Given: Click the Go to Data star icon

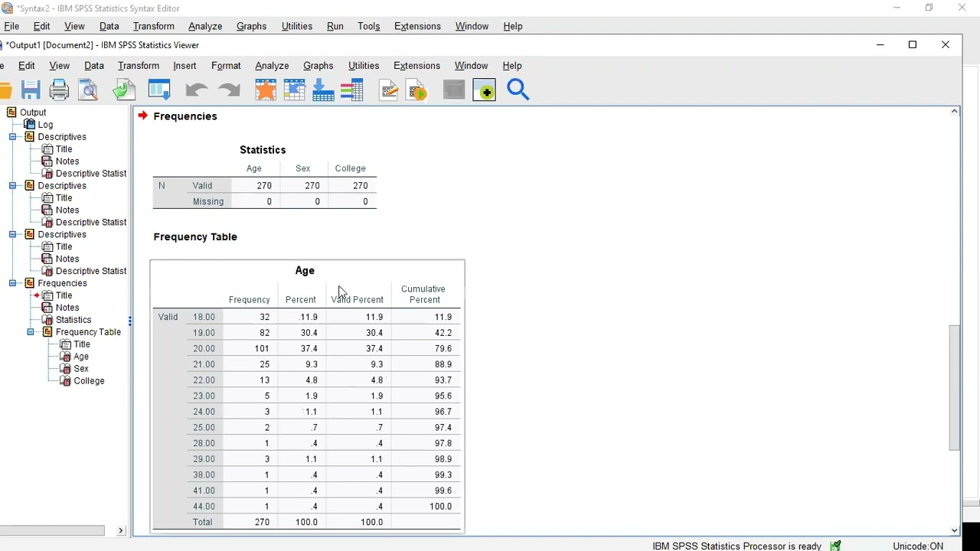Looking at the screenshot, I should [266, 90].
